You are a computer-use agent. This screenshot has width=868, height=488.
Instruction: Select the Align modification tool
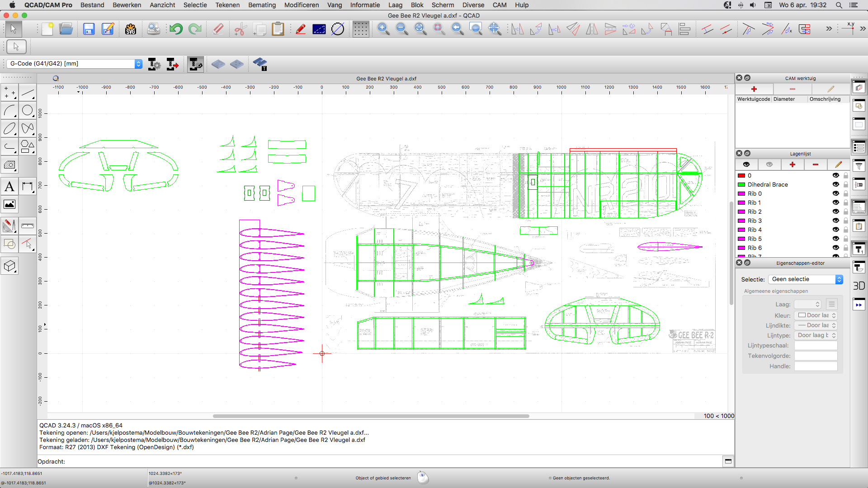(x=684, y=29)
